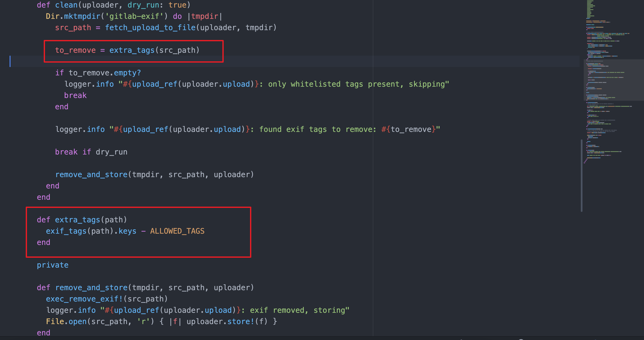Viewport: 644px width, 340px height.
Task: Click the clean method name in its definition
Action: pyautogui.click(x=66, y=5)
